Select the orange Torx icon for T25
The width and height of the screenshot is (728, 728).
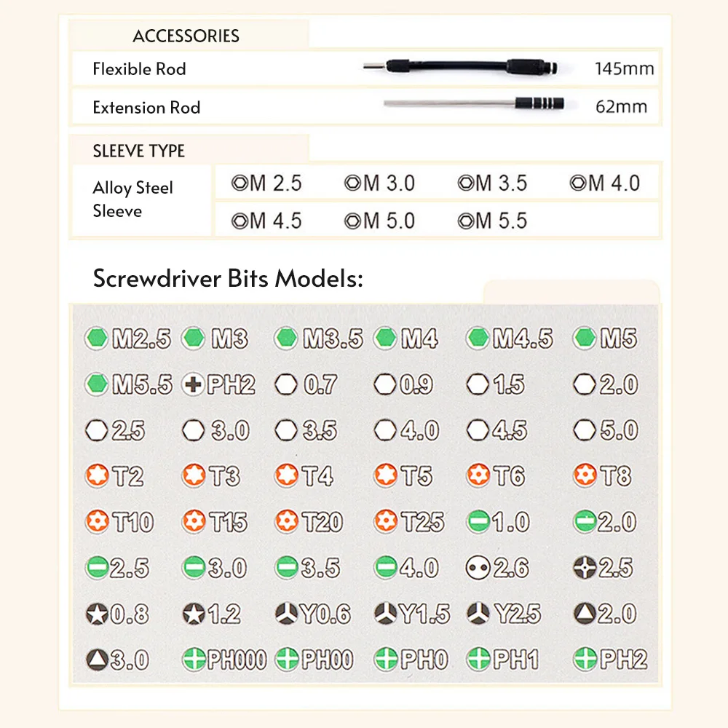click(x=386, y=521)
